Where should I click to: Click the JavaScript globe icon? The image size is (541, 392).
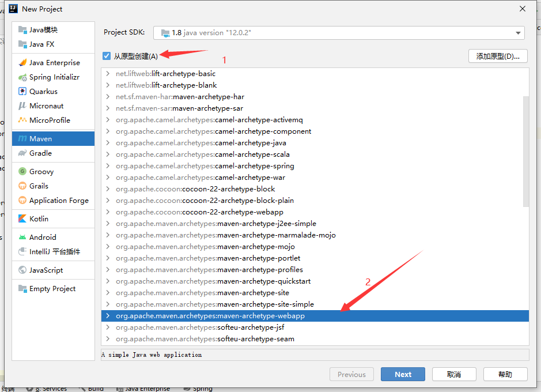click(x=22, y=270)
